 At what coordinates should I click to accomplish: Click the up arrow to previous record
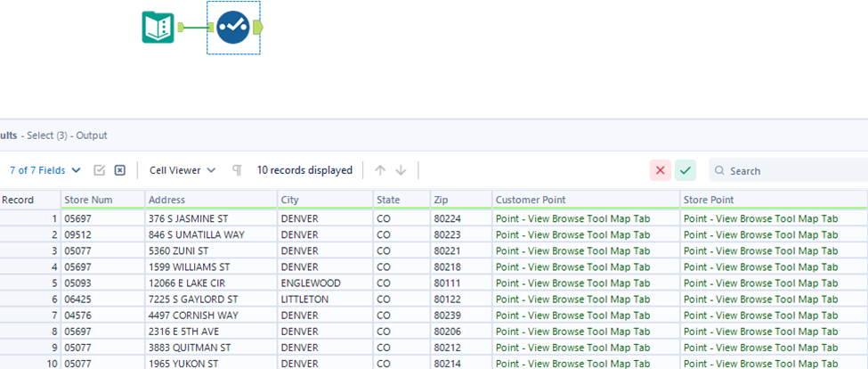380,170
